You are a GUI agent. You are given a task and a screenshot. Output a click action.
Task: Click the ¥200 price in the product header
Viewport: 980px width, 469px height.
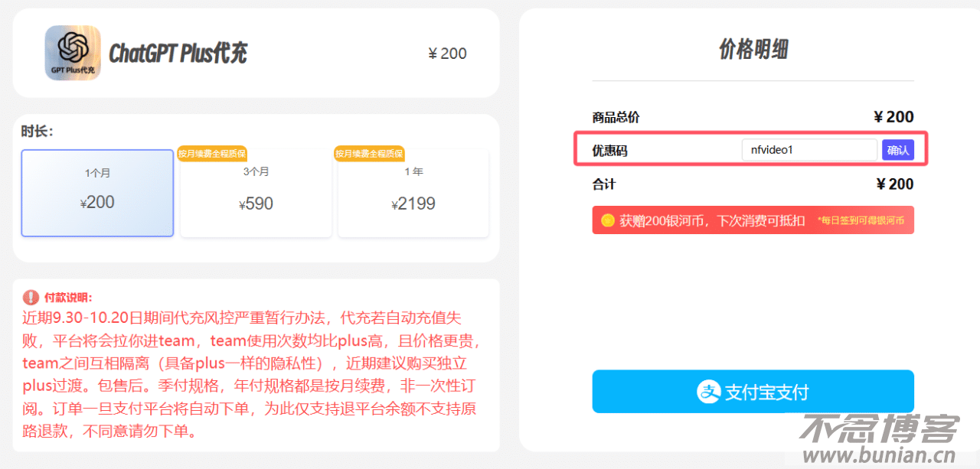(x=447, y=53)
